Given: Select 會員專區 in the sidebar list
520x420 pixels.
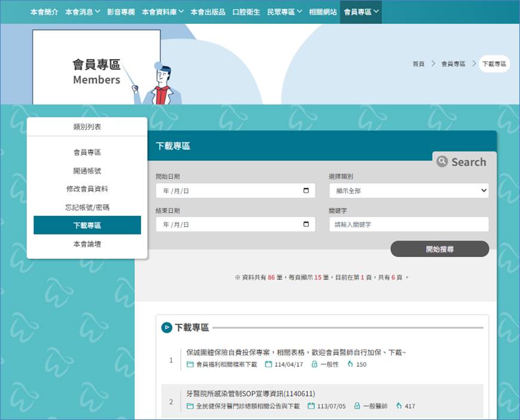Looking at the screenshot, I should [87, 153].
